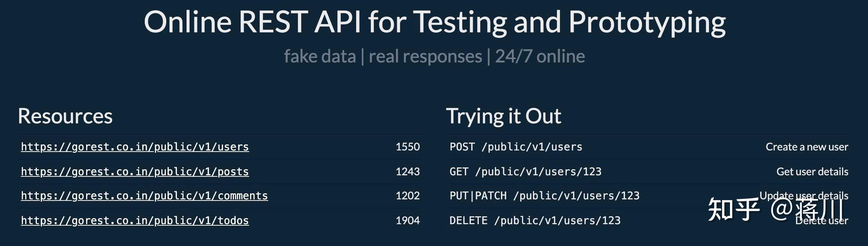Click the 'Get user details' label

(812, 172)
